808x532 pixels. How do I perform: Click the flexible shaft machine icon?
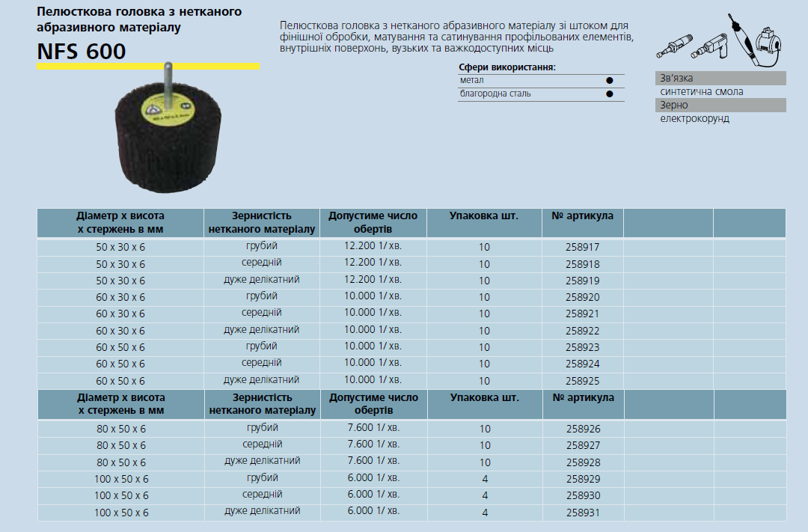tap(756, 41)
